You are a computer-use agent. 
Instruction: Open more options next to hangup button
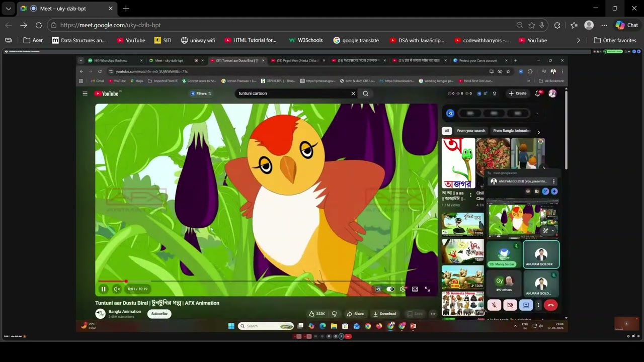[x=538, y=305]
